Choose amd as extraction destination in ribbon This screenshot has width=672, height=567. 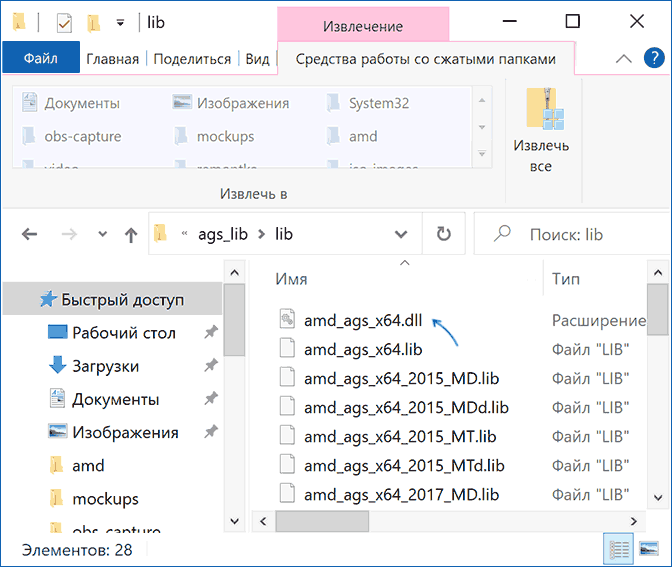(351, 136)
